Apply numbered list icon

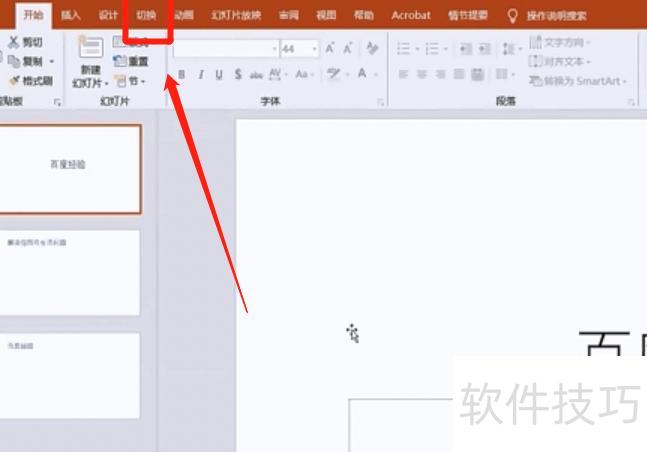432,49
